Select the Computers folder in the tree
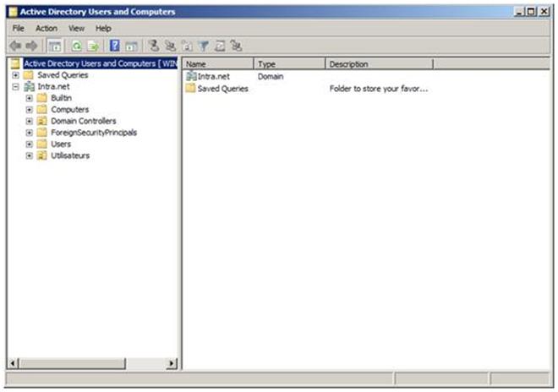The width and height of the screenshot is (558, 392). point(69,110)
